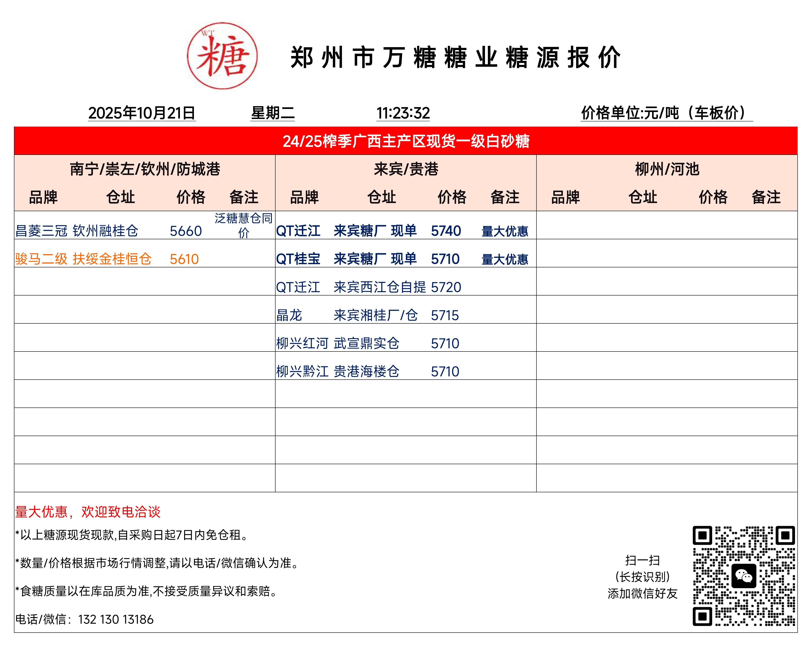Click the 柳州/河池 region header
812x647 pixels.
[667, 169]
